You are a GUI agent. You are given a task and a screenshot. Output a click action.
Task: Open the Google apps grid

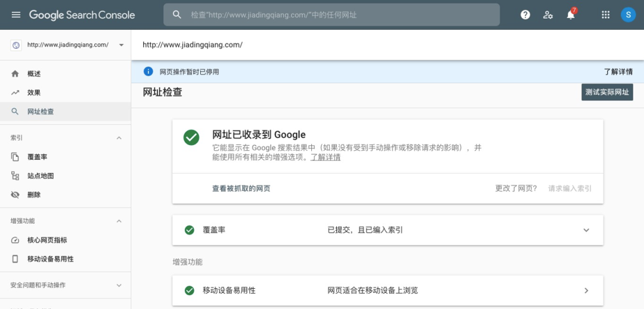606,15
